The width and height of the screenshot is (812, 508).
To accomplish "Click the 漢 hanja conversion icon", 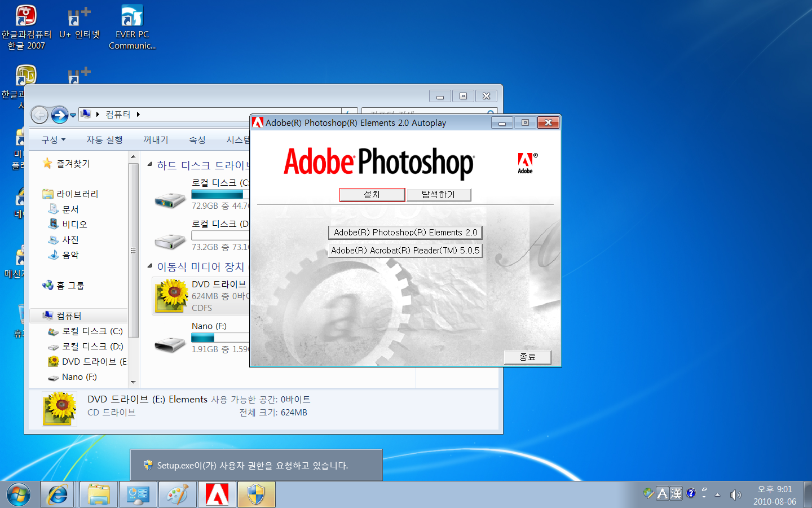I will pyautogui.click(x=676, y=493).
